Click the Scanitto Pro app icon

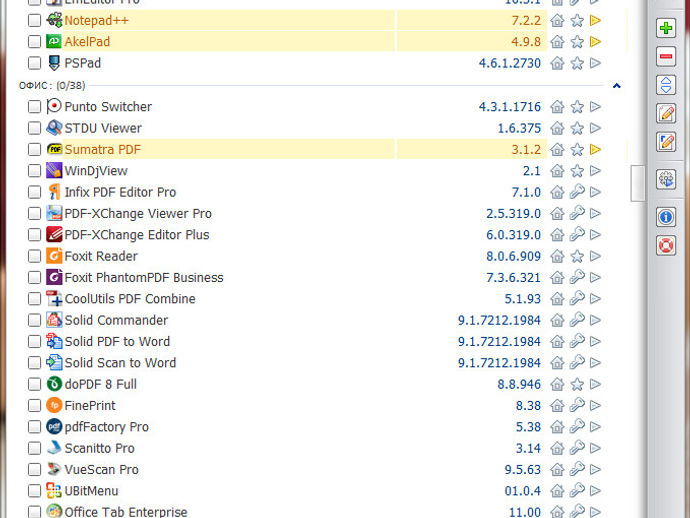point(54,448)
